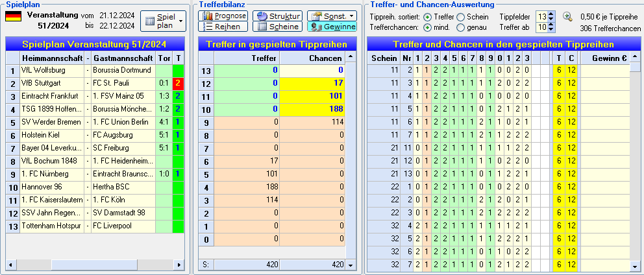Select the SV Werder Bremen row
This screenshot has height=275, width=644.
[95, 122]
